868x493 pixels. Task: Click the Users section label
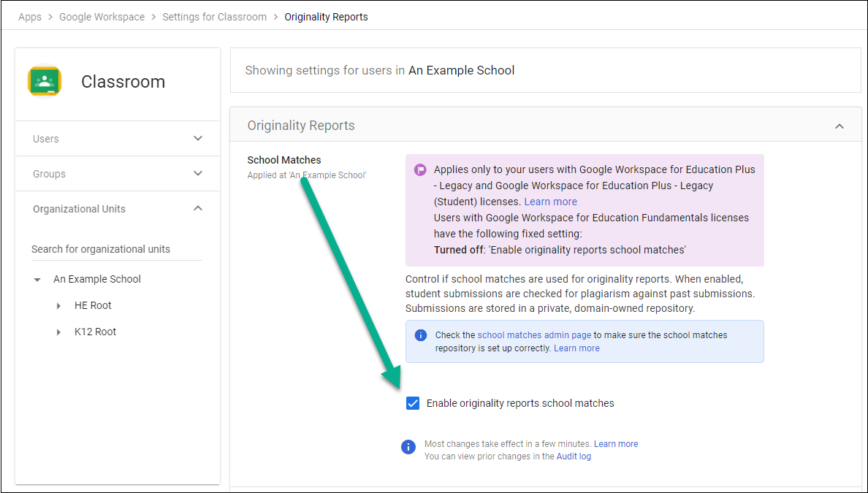tap(46, 139)
